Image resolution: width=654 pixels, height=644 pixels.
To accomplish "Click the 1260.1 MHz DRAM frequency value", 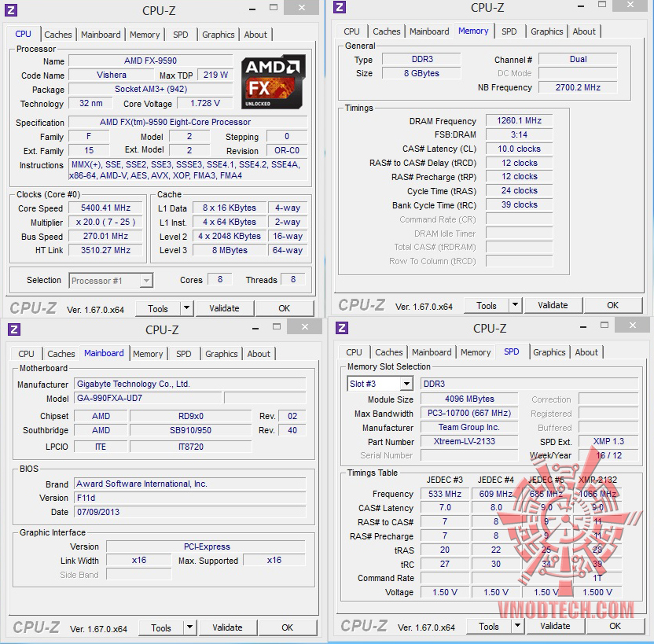I will (520, 120).
